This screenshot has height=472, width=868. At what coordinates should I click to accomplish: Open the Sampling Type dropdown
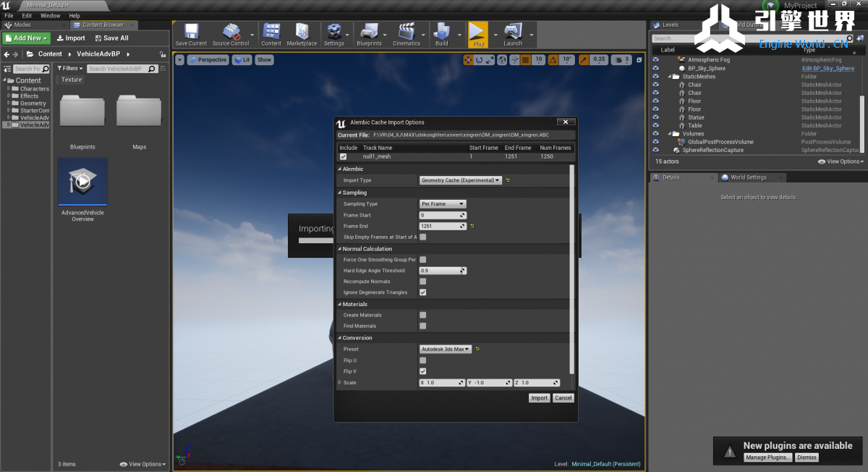(x=443, y=204)
